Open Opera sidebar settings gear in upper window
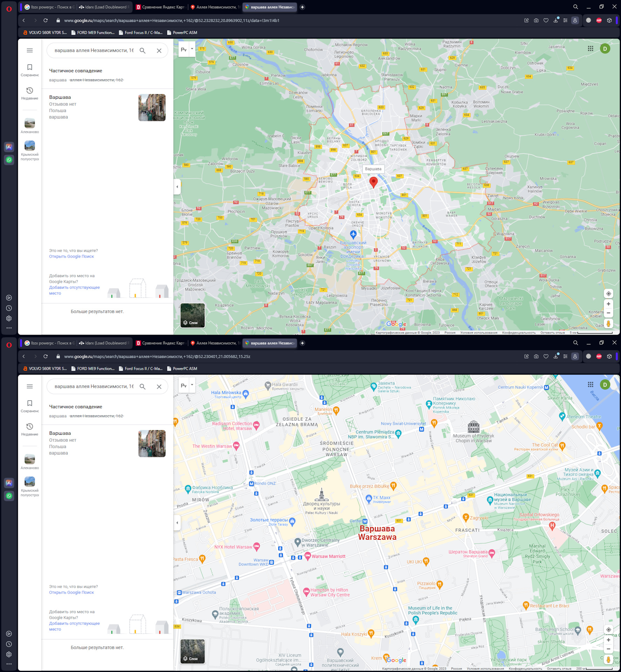This screenshot has height=672, width=621. [9, 318]
